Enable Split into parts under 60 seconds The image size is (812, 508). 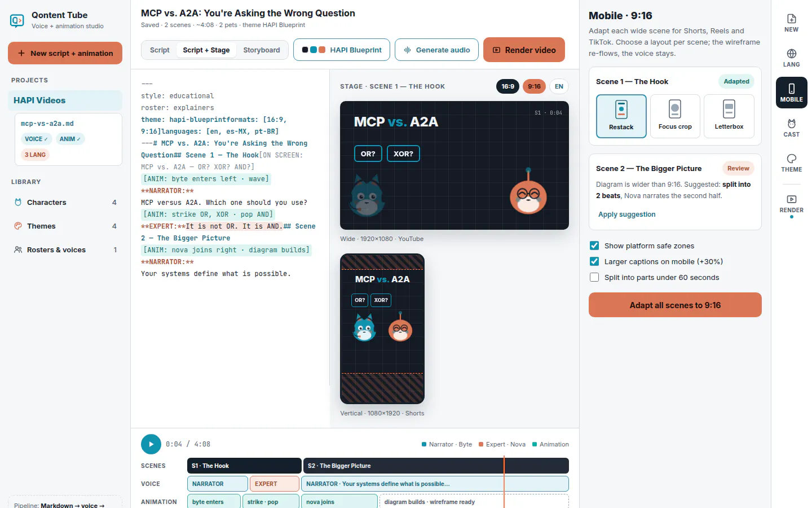point(594,277)
